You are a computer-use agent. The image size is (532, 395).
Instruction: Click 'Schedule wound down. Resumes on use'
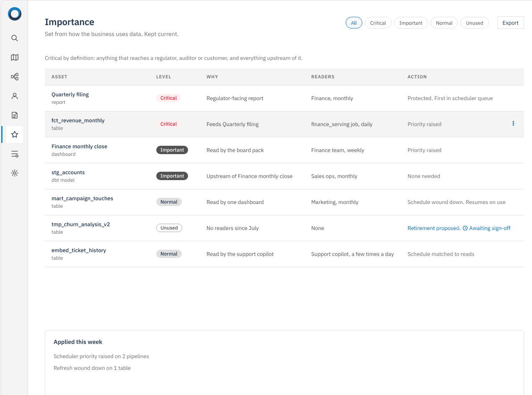click(457, 202)
